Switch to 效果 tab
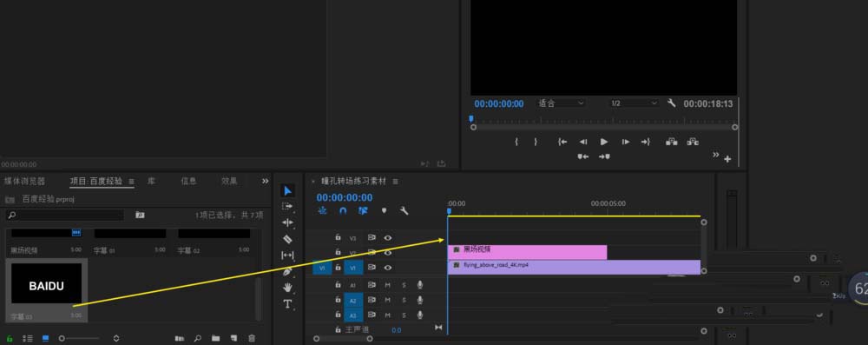Viewport: 868px width, 345px height. pos(229,182)
